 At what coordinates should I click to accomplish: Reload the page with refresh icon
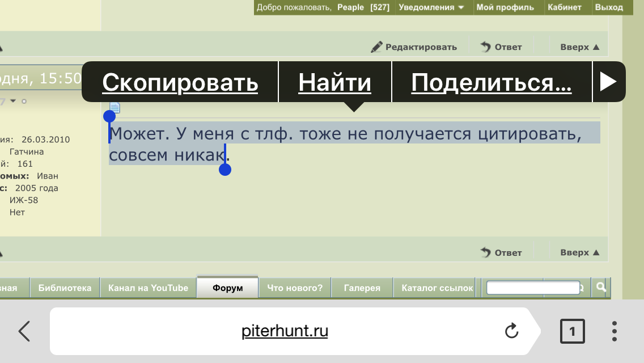511,331
